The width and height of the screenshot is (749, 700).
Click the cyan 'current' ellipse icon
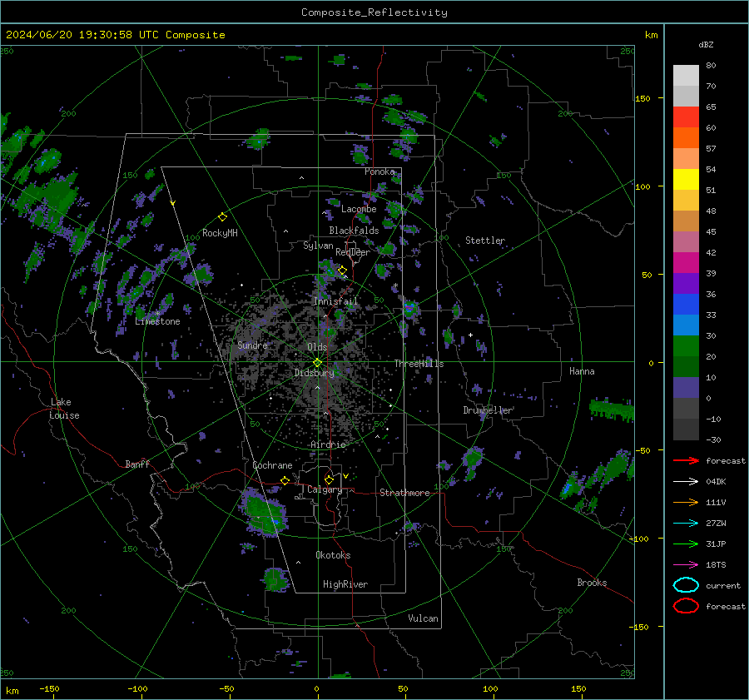click(x=686, y=585)
